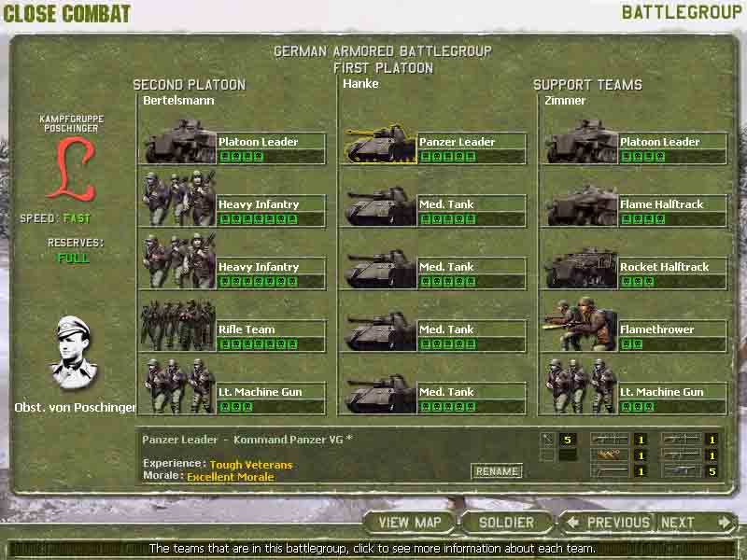Click the 'CLOSE COMBAT' logo text
Image resolution: width=747 pixels, height=560 pixels.
tap(66, 13)
